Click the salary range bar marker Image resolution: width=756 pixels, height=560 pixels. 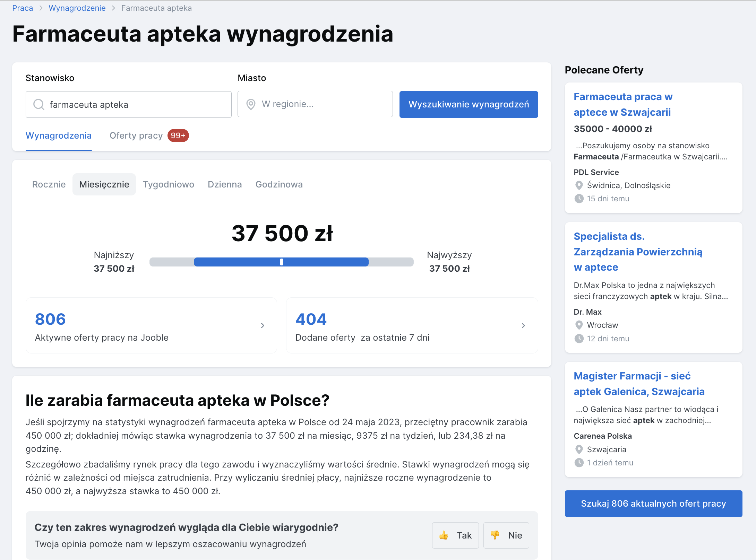(282, 262)
